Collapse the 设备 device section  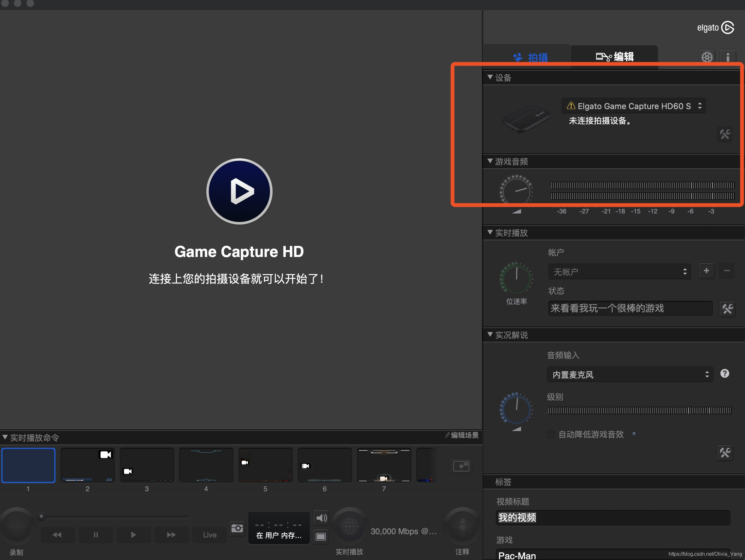pyautogui.click(x=490, y=78)
